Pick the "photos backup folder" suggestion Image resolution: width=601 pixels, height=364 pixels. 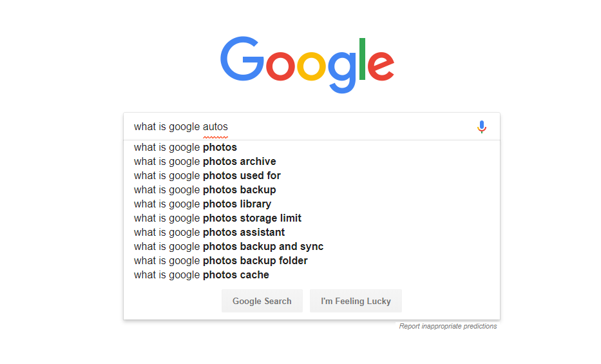[221, 261]
